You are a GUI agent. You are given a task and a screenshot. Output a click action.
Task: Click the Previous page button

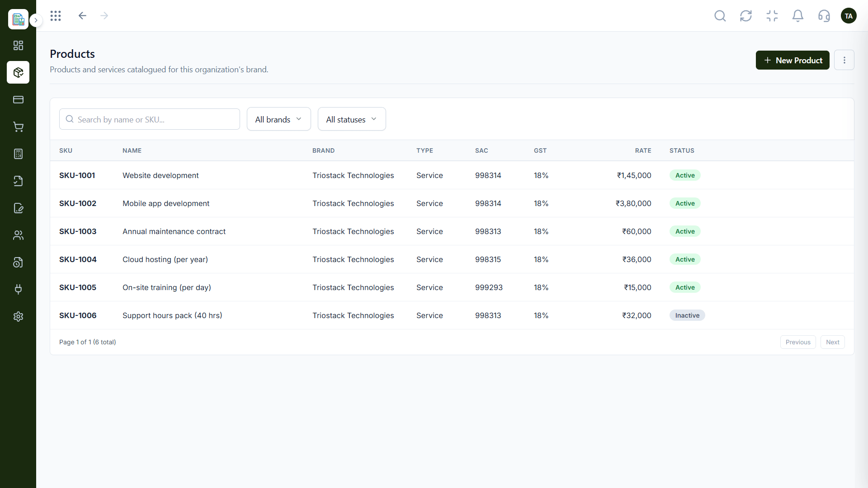(798, 342)
